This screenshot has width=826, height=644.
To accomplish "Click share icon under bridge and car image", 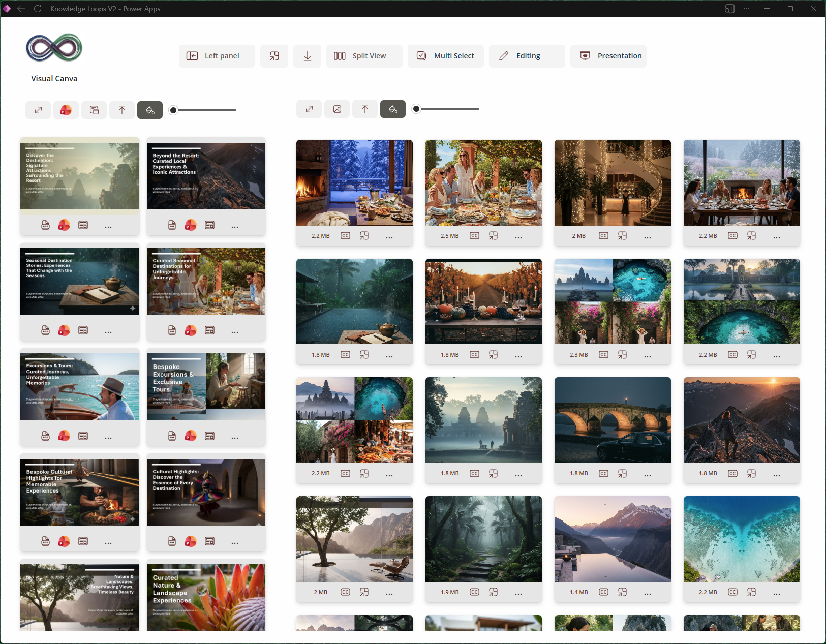I will tap(622, 473).
